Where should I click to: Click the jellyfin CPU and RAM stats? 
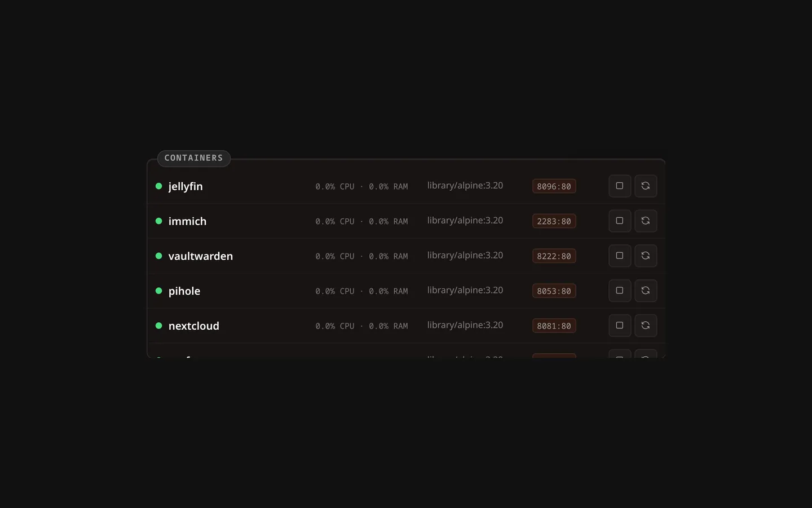pyautogui.click(x=361, y=186)
